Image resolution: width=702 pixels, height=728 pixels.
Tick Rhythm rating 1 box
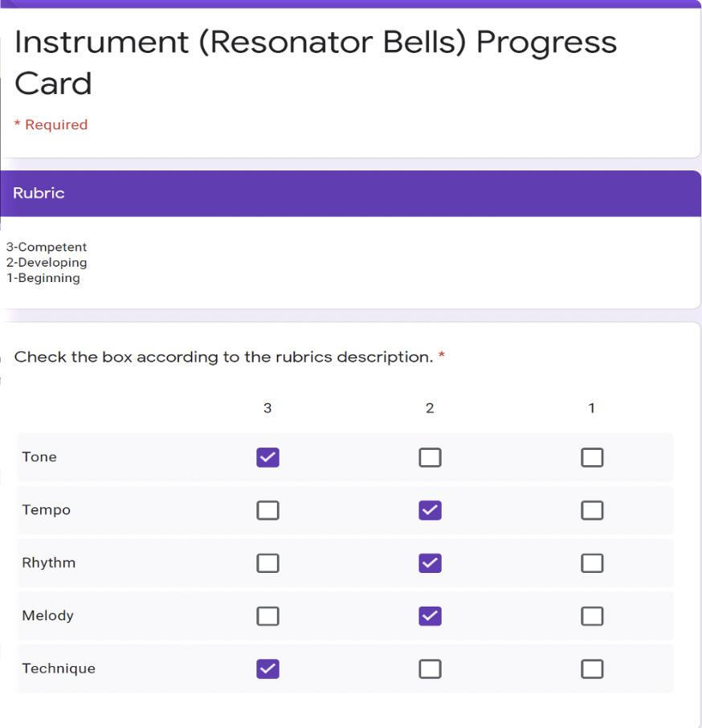coord(591,563)
